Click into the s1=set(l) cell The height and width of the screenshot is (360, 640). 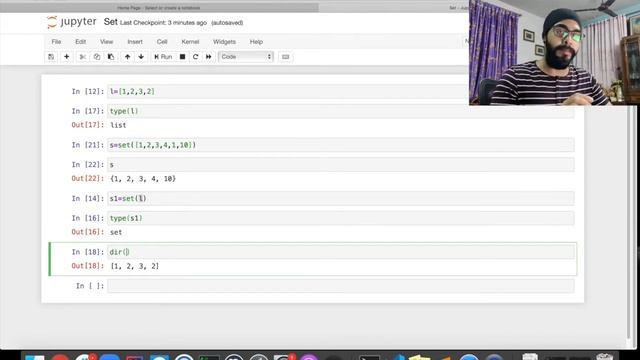[340, 198]
